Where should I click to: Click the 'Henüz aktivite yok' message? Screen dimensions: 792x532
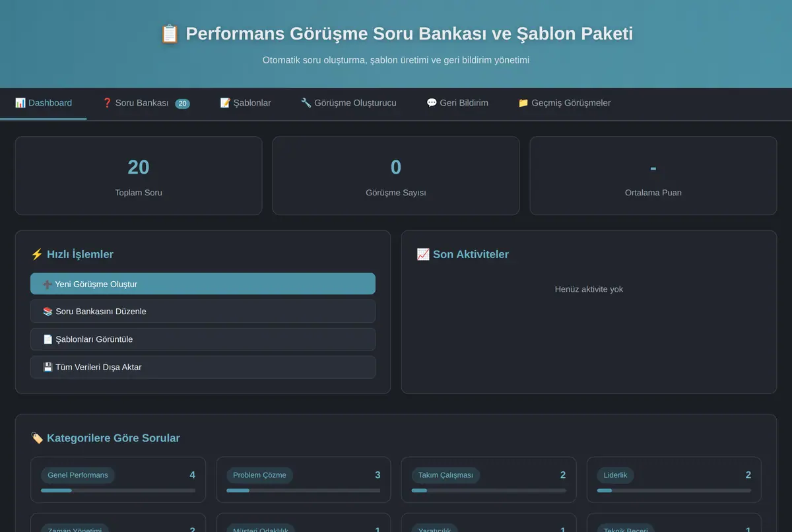coord(589,289)
